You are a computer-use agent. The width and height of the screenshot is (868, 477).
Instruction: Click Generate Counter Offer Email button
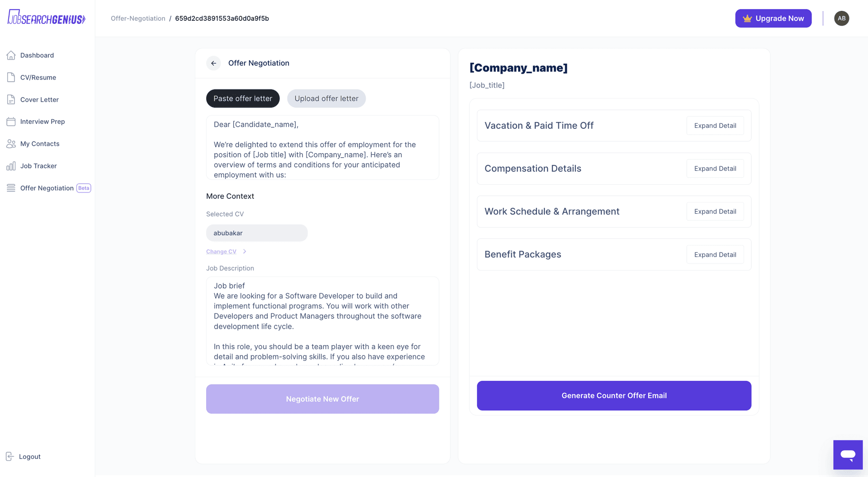tap(614, 396)
